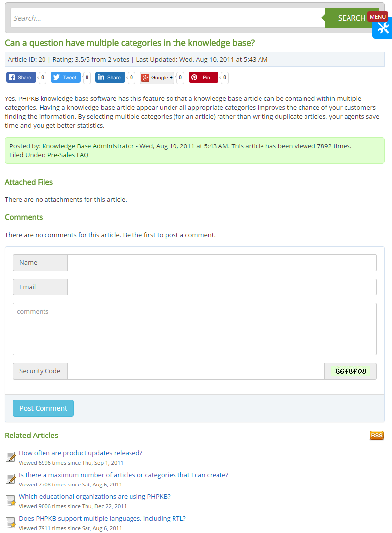Open 'Is there a maximum number of articles' link
Viewport: 392px width, 533px height.
pyautogui.click(x=124, y=475)
